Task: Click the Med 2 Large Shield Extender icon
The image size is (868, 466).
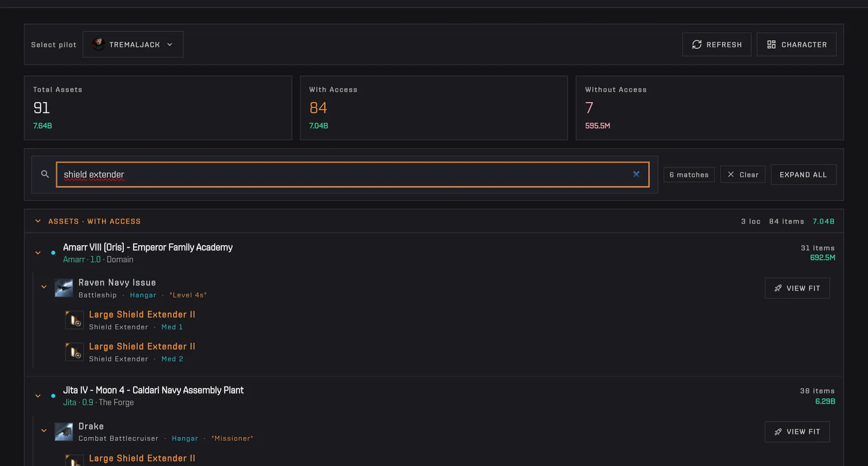Action: [x=74, y=352]
